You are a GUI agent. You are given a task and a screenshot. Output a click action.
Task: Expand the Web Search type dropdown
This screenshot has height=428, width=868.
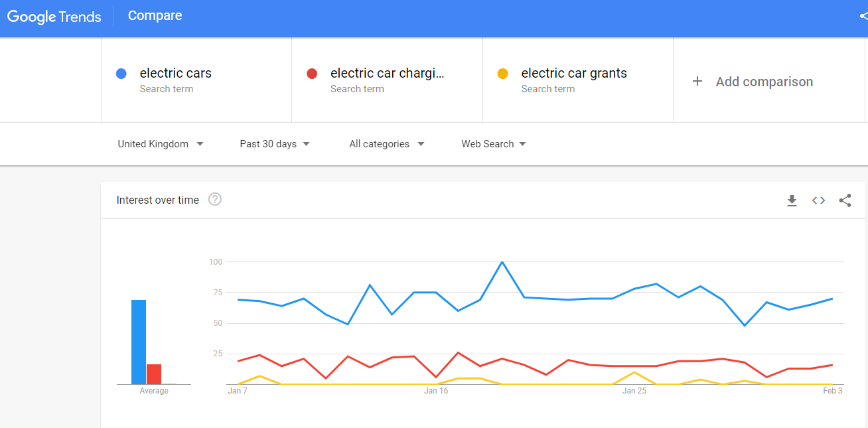coord(494,144)
